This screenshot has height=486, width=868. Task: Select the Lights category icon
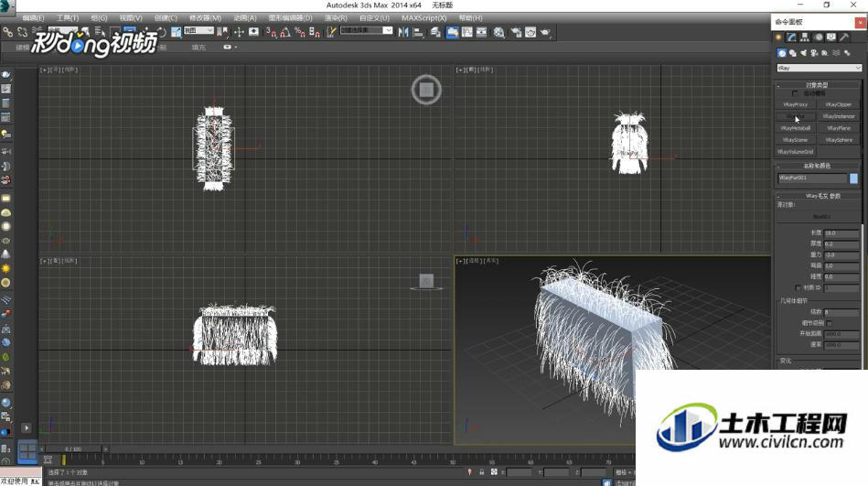tap(803, 53)
